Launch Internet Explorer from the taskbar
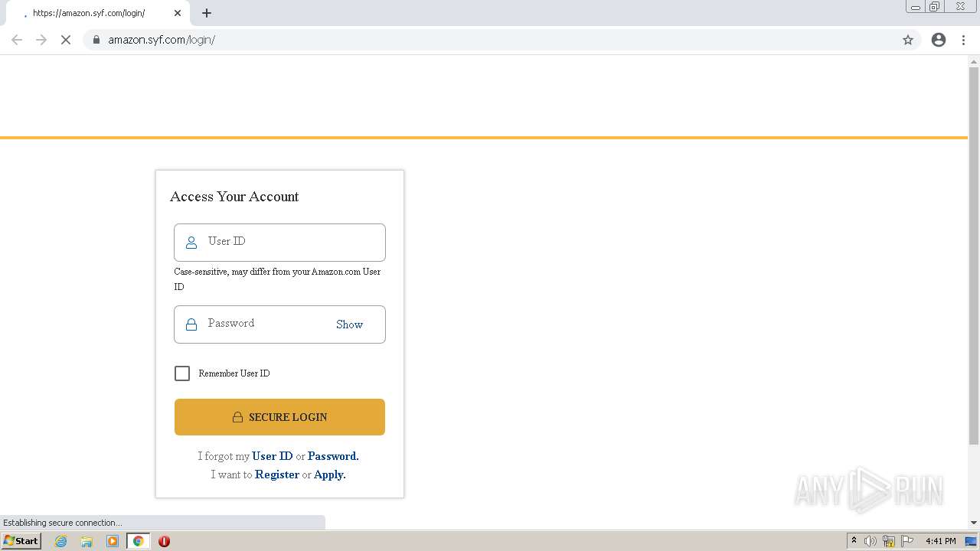The image size is (980, 551). (x=61, y=541)
